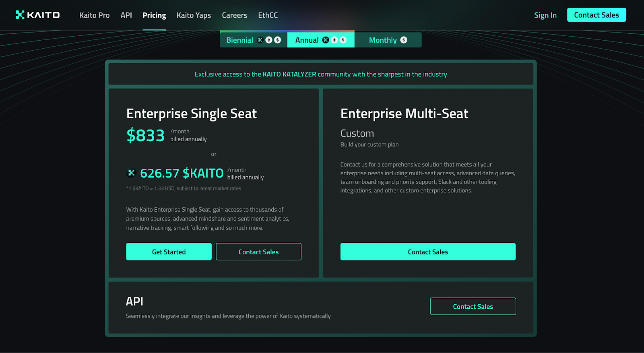Click the Ethereum icon in the Biennial tab
The image size is (644, 353).
click(x=269, y=40)
